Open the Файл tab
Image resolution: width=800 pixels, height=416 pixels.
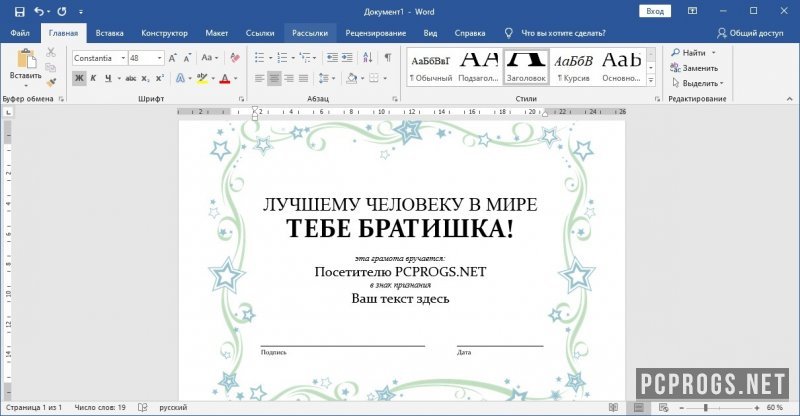click(20, 33)
